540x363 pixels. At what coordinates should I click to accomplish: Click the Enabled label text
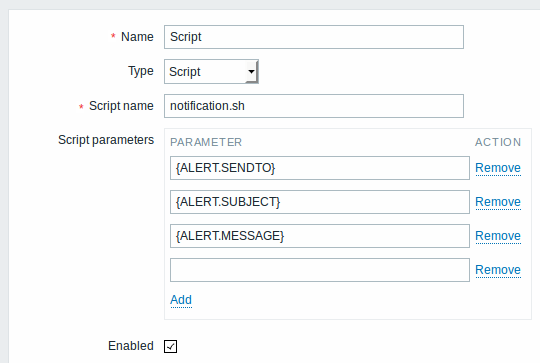pos(131,346)
